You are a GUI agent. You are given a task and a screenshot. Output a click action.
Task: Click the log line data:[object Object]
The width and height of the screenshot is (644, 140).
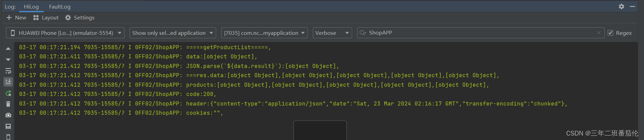coord(138,57)
